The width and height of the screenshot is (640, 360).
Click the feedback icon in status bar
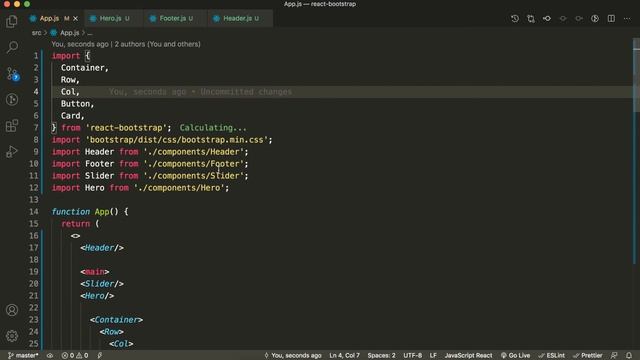pos(614,356)
